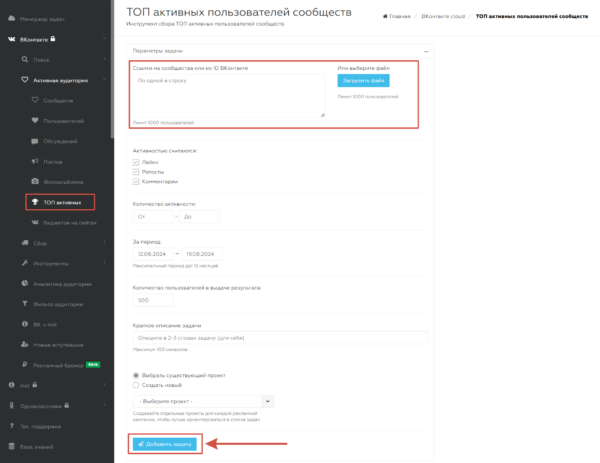
Task: Click the pie chart icon for Аналитика аудитории
Action: click(x=25, y=283)
